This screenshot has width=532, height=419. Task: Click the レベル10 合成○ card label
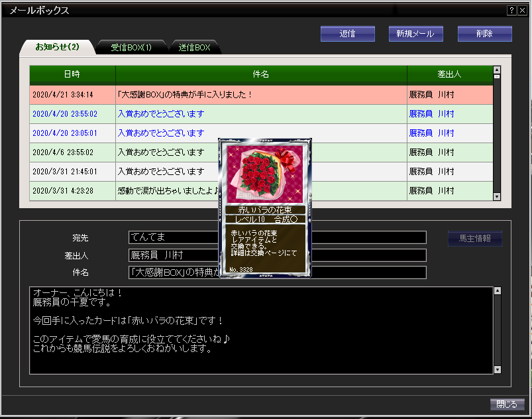click(x=266, y=219)
